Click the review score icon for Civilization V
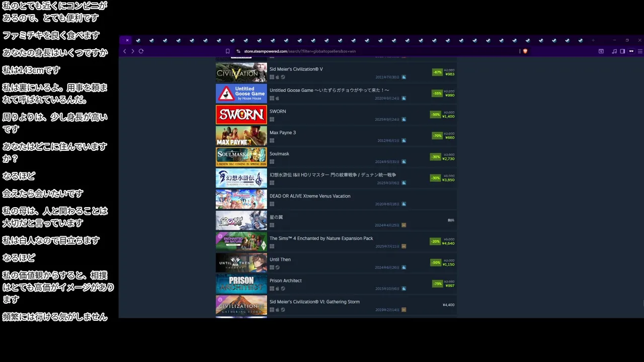This screenshot has height=362, width=644. pyautogui.click(x=404, y=77)
